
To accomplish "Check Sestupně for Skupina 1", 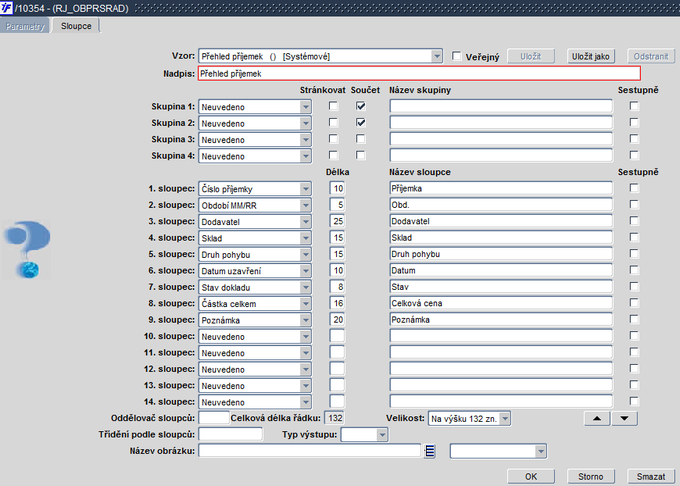I will (x=634, y=106).
